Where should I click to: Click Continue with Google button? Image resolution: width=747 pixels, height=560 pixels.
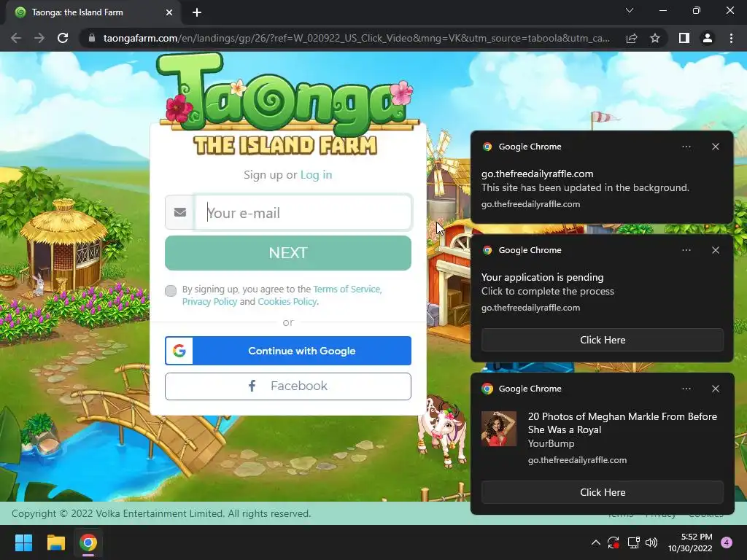click(288, 351)
